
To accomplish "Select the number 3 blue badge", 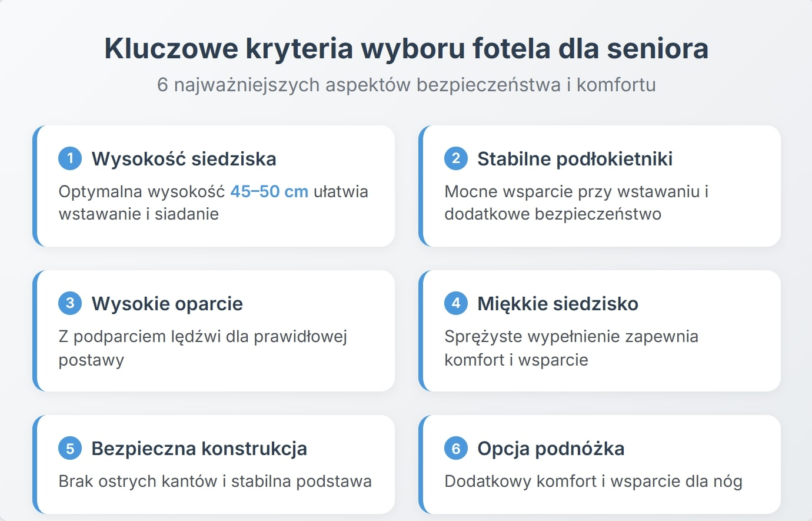I will (x=70, y=303).
